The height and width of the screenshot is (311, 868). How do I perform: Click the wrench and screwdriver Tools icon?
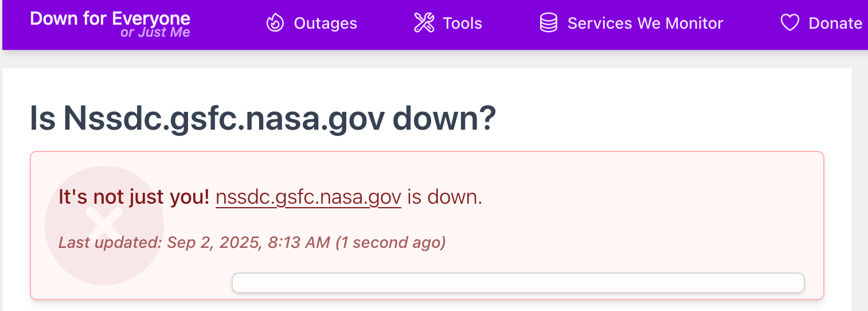point(424,23)
